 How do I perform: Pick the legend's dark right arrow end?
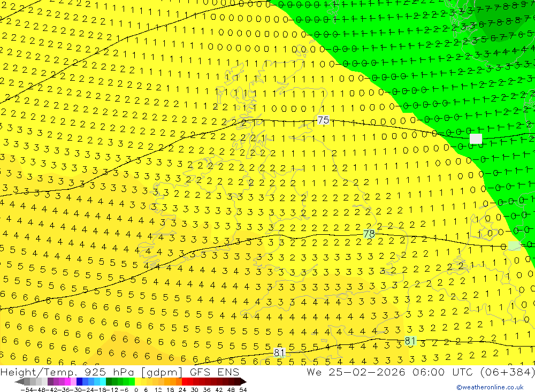point(243,382)
